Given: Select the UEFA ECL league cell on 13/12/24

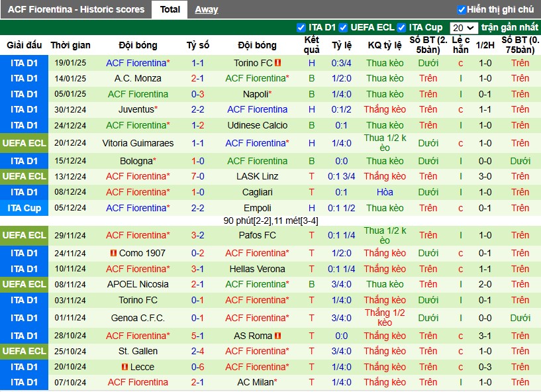Looking at the screenshot, I should point(24,176).
